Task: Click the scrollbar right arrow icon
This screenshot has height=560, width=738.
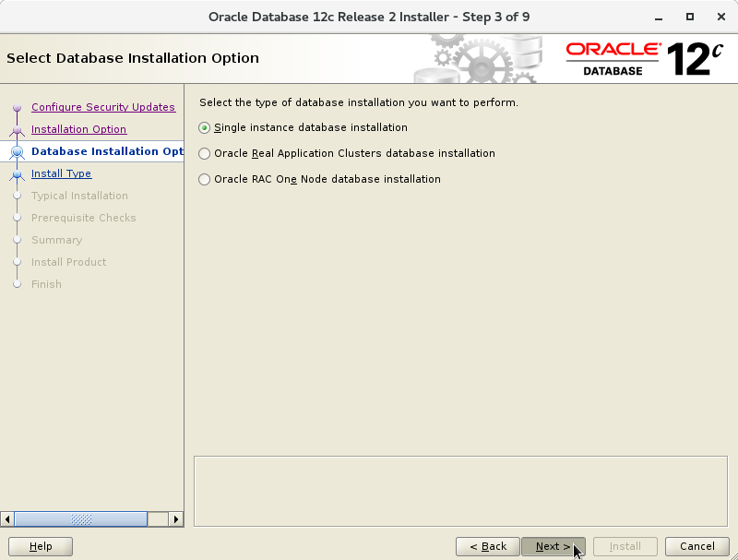Action: (176, 519)
